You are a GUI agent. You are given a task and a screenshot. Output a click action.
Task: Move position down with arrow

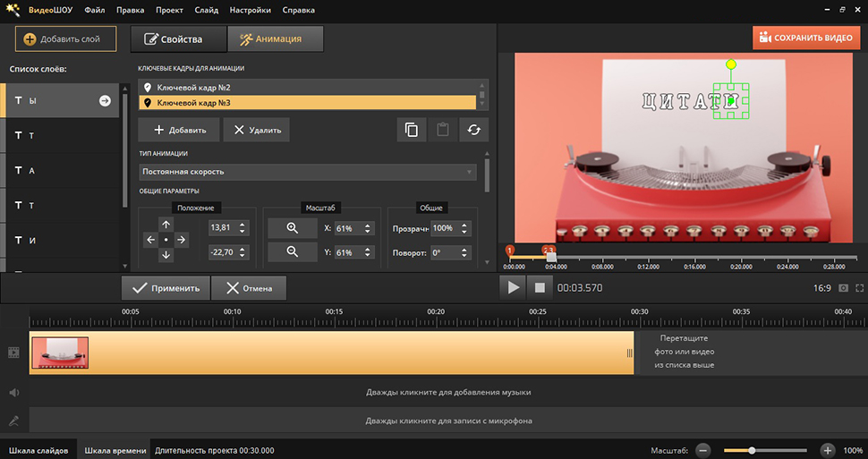pos(166,255)
